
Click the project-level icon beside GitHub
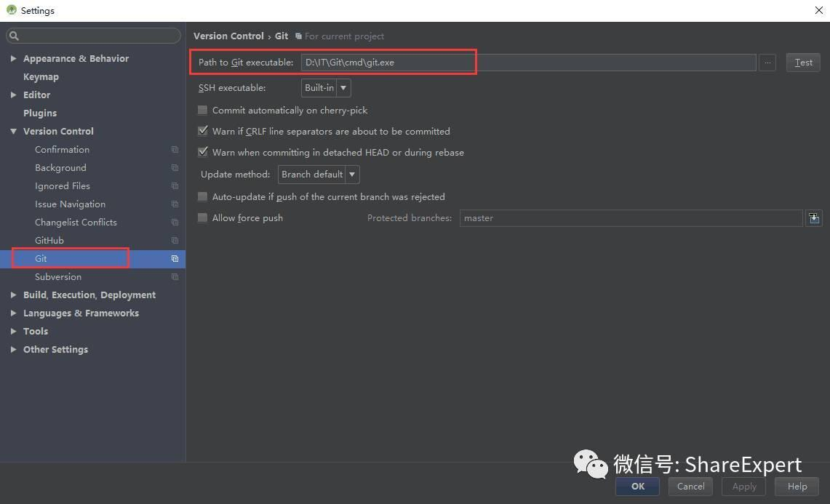pyautogui.click(x=175, y=240)
